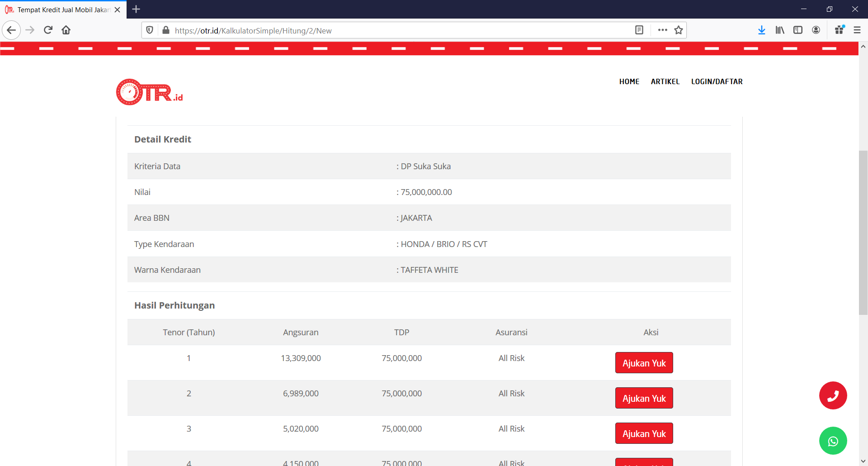
Task: Open the What's New gift icon
Action: pyautogui.click(x=840, y=30)
